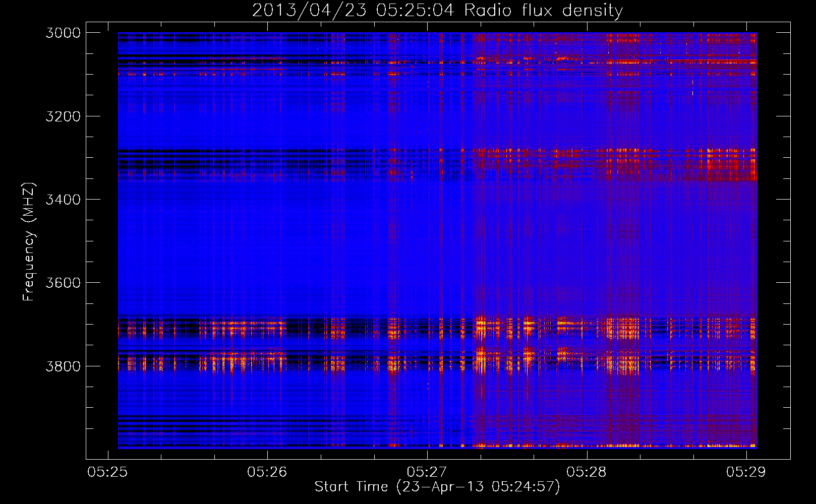Select the 3400 frequency tick label

coord(63,200)
